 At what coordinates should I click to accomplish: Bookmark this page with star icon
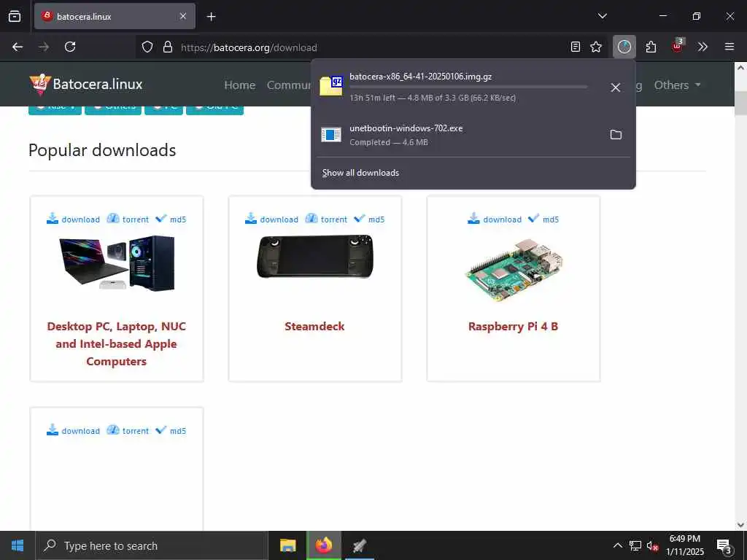(596, 47)
